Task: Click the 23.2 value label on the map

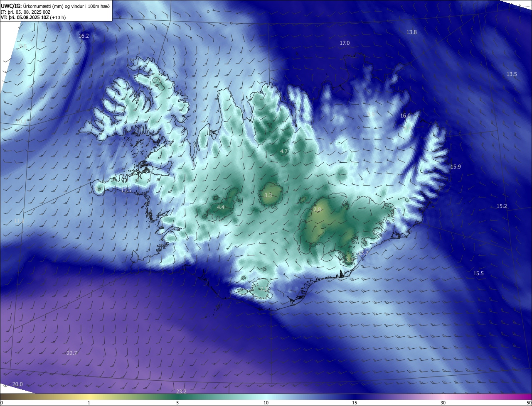Action: pyautogui.click(x=181, y=391)
